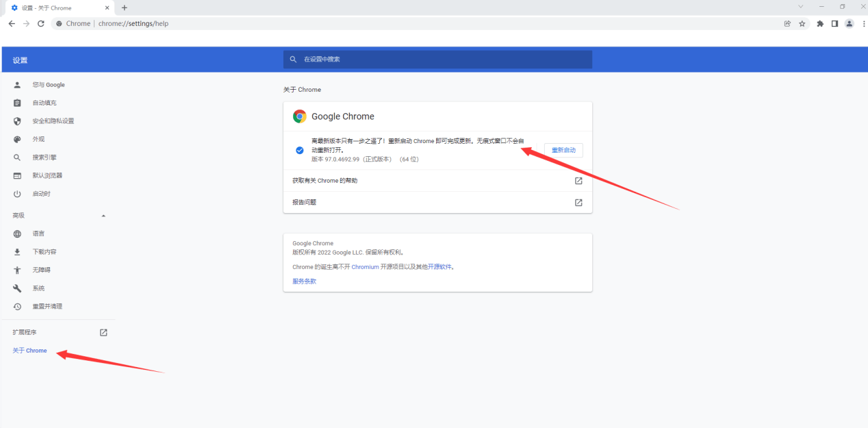Click the share page icon in address bar
This screenshot has width=868, height=428.
point(787,23)
